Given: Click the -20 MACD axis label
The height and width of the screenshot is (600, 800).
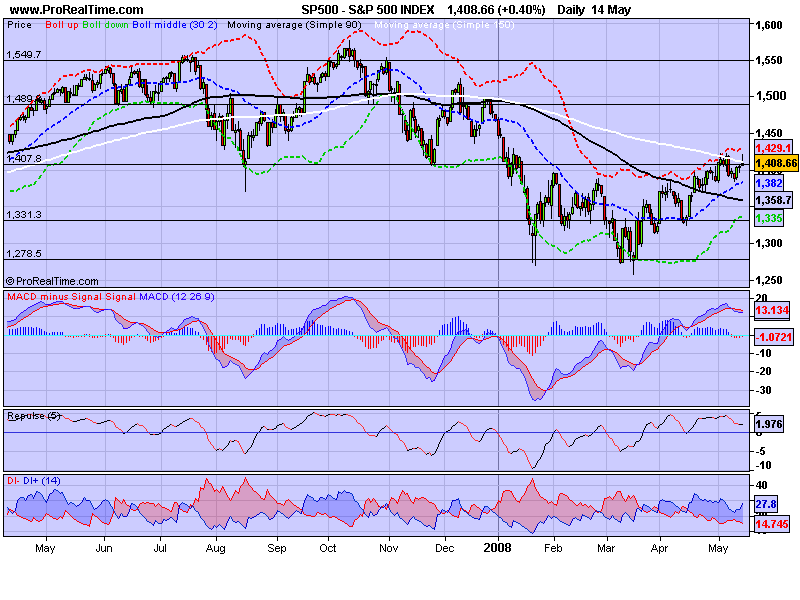Looking at the screenshot, I should (764, 372).
